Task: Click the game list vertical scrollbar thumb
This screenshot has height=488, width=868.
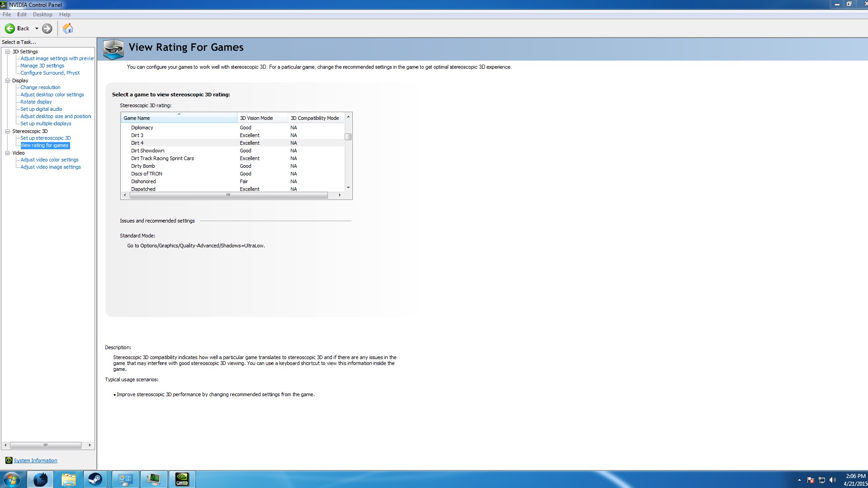Action: pyautogui.click(x=348, y=137)
